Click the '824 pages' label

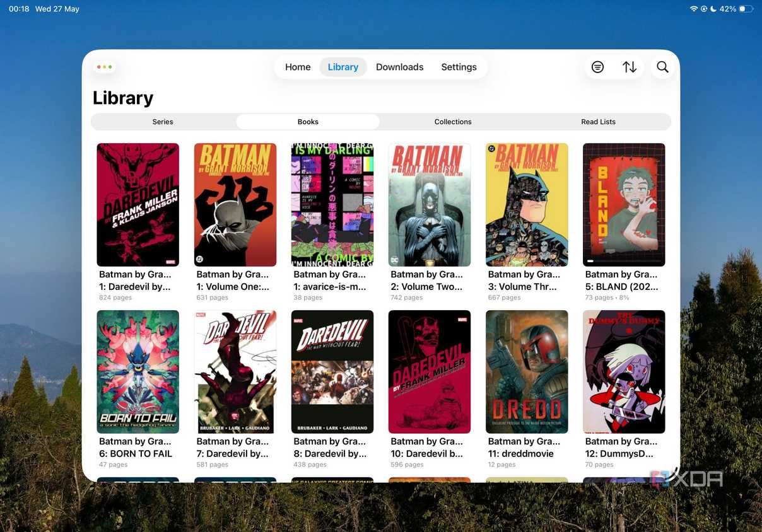coord(115,298)
